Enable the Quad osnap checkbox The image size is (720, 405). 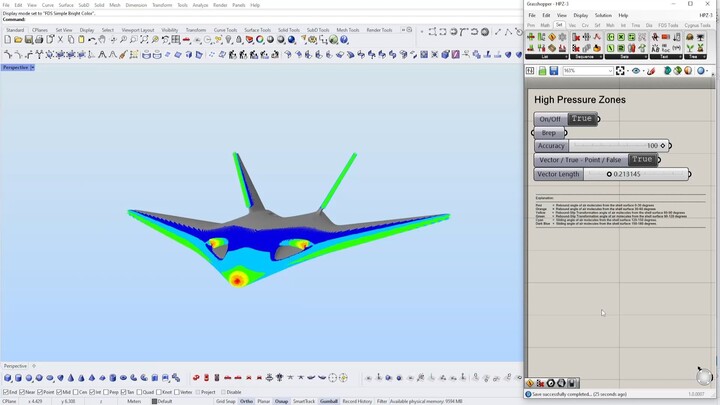coord(140,392)
